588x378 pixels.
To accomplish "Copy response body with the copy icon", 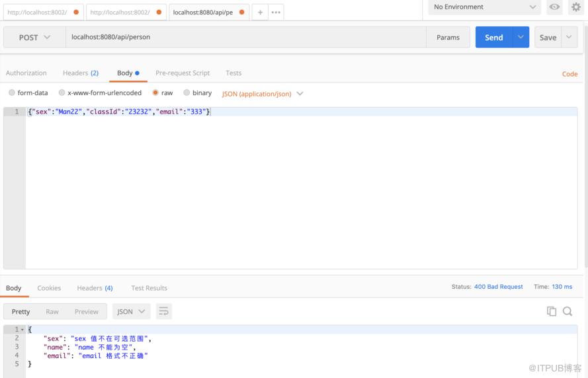I will pyautogui.click(x=551, y=311).
